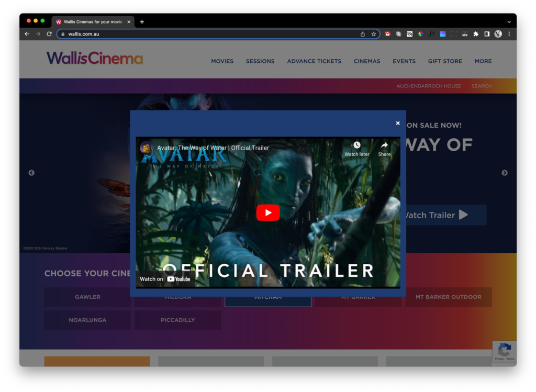Play the Avatar trailer video
The height and width of the screenshot is (392, 536).
[268, 212]
